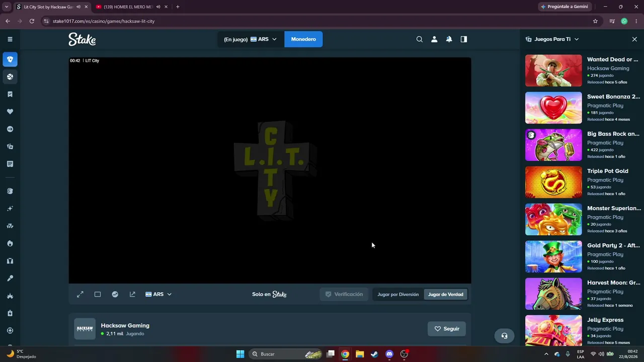Open the Windows Start menu
This screenshot has width=644, height=362.
pos(240,354)
